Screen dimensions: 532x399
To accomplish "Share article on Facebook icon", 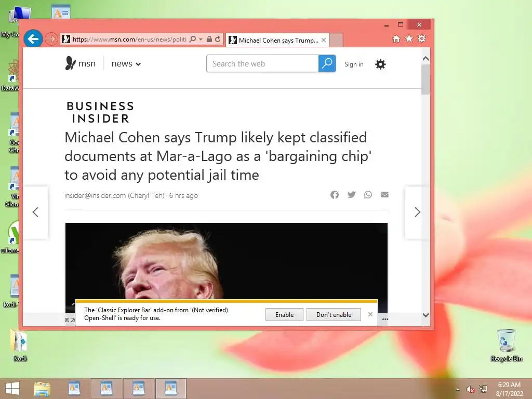I will coord(335,195).
